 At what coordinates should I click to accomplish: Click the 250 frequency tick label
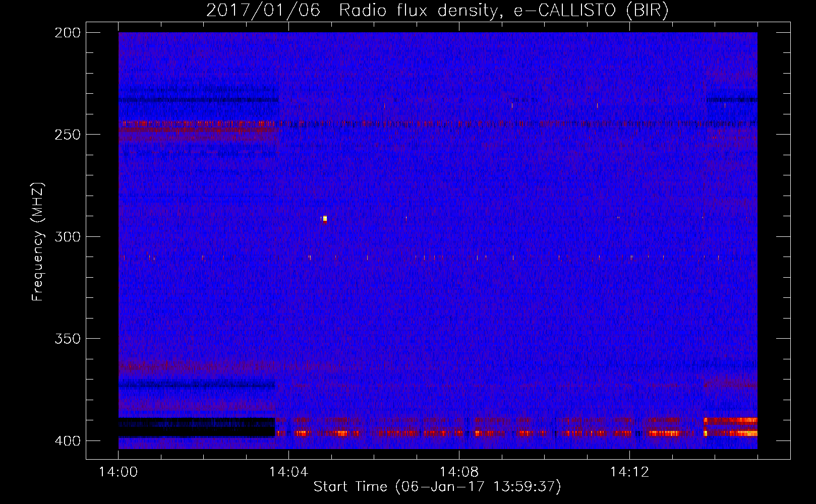(x=68, y=135)
